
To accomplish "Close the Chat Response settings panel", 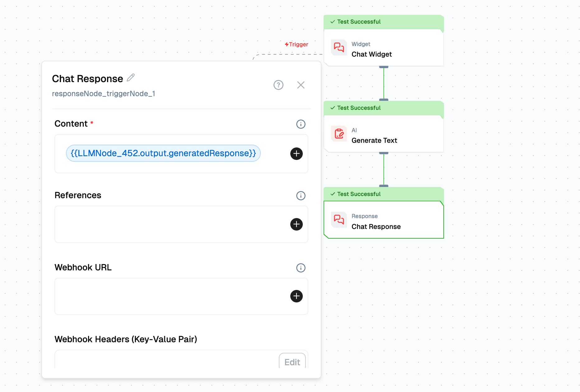I will coord(301,85).
